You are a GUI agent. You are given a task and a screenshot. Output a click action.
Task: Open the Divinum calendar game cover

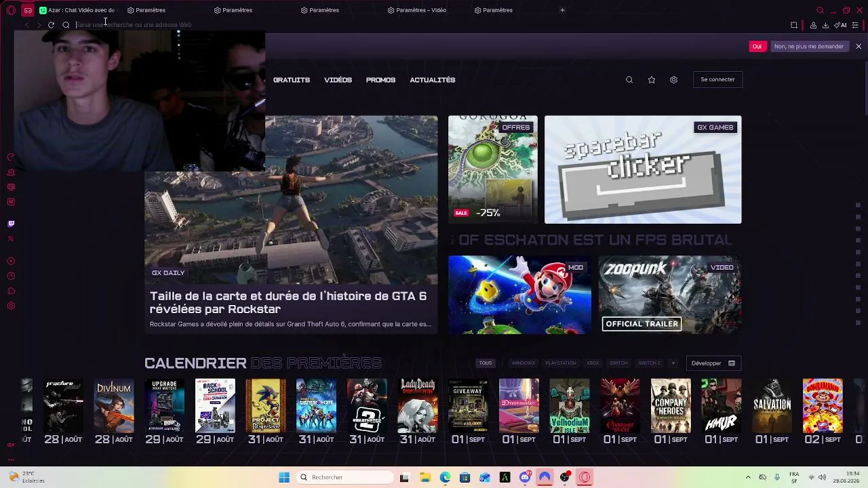coord(114,406)
